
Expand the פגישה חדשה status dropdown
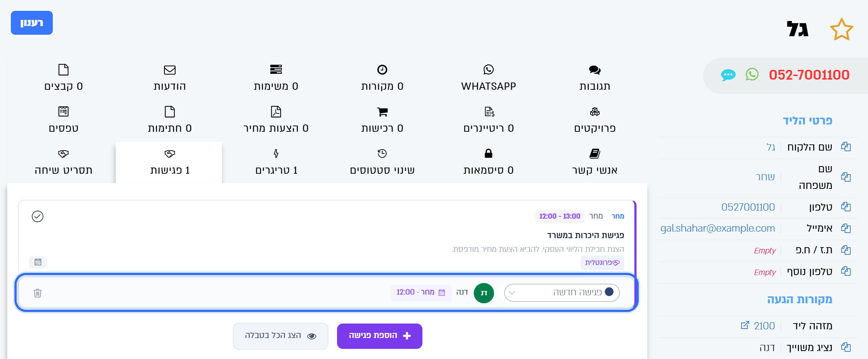[x=562, y=292]
